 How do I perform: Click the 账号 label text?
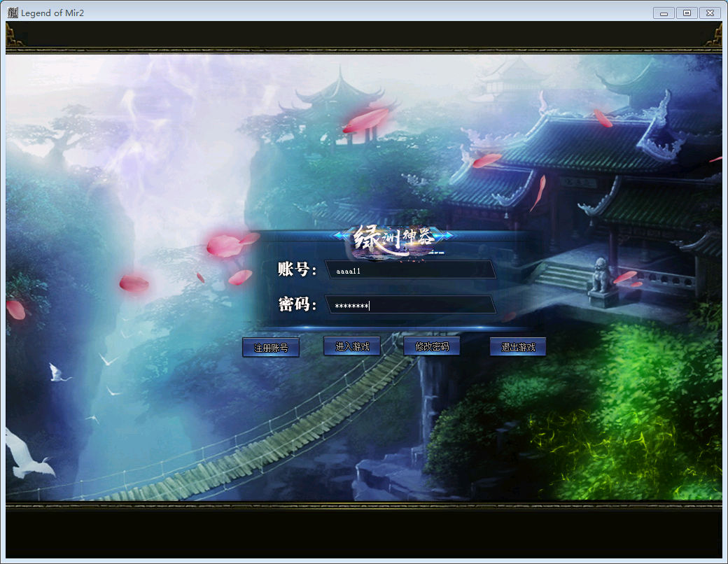pos(297,269)
